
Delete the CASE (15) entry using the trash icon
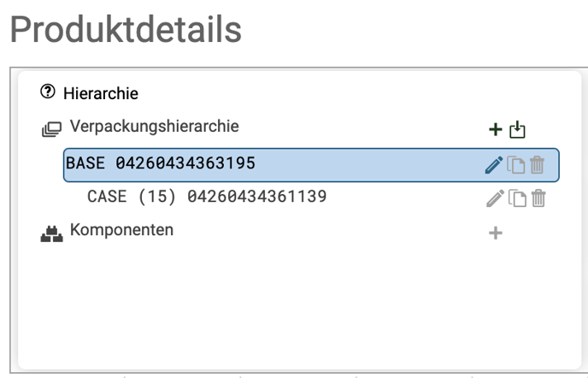[x=538, y=198]
